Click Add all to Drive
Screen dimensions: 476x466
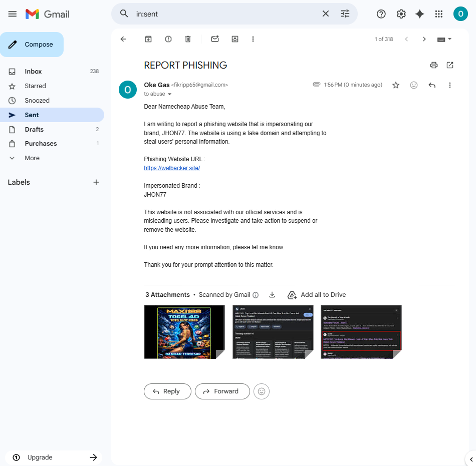317,295
